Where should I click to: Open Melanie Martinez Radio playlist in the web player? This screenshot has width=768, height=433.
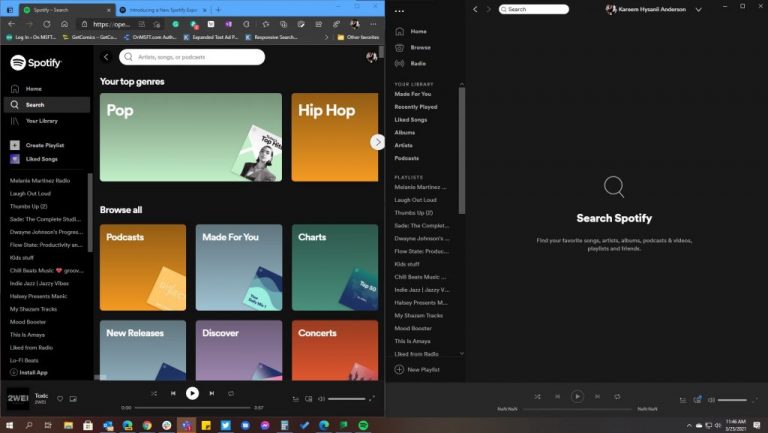click(x=40, y=180)
